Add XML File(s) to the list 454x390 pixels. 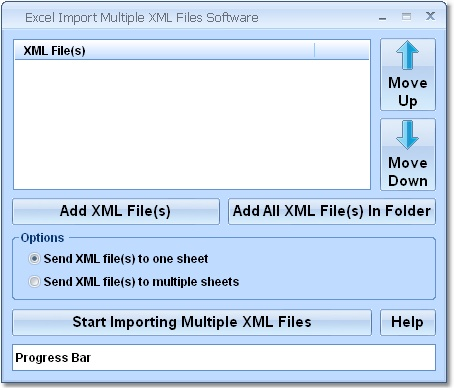point(116,211)
